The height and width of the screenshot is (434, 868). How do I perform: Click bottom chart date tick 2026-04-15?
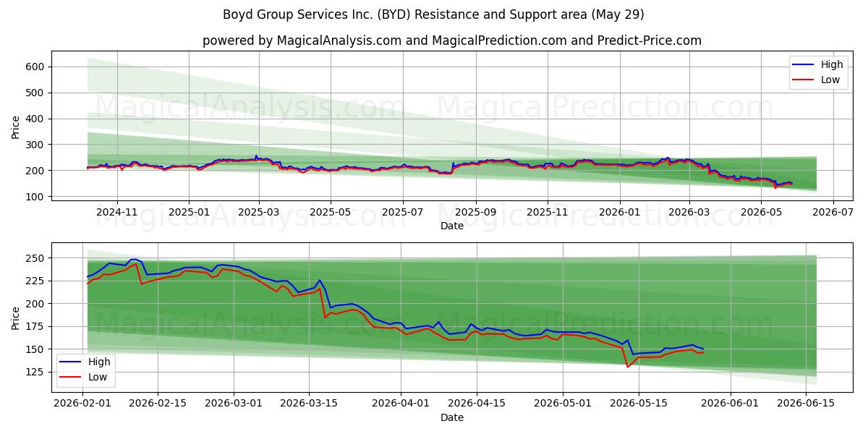coord(477,404)
